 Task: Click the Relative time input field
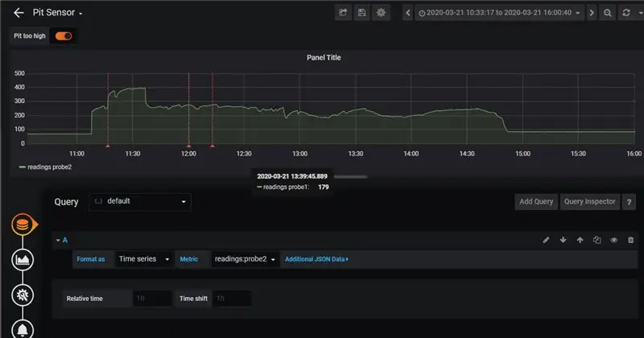152,299
